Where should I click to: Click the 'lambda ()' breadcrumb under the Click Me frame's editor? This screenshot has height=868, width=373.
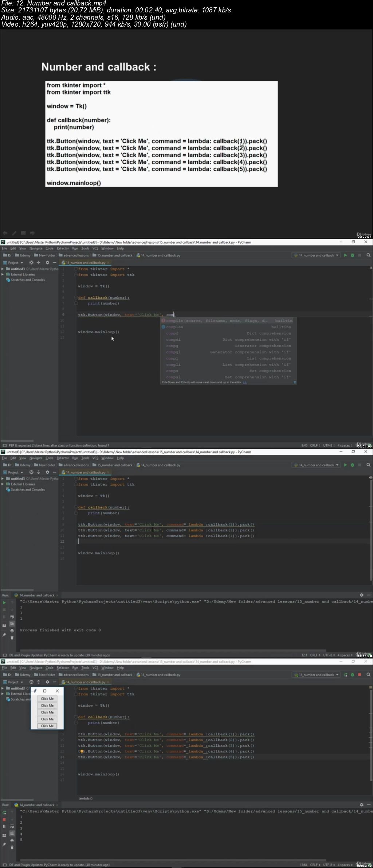[85, 798]
